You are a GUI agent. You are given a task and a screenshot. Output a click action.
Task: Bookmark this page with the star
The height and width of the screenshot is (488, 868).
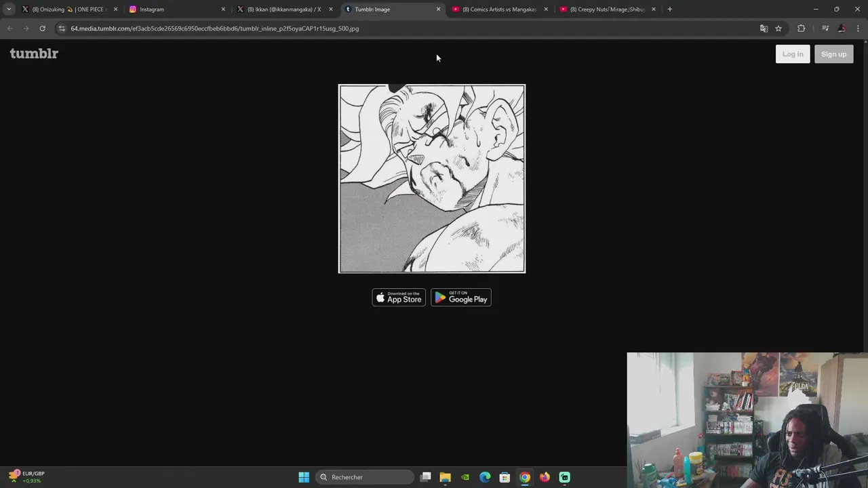point(778,28)
